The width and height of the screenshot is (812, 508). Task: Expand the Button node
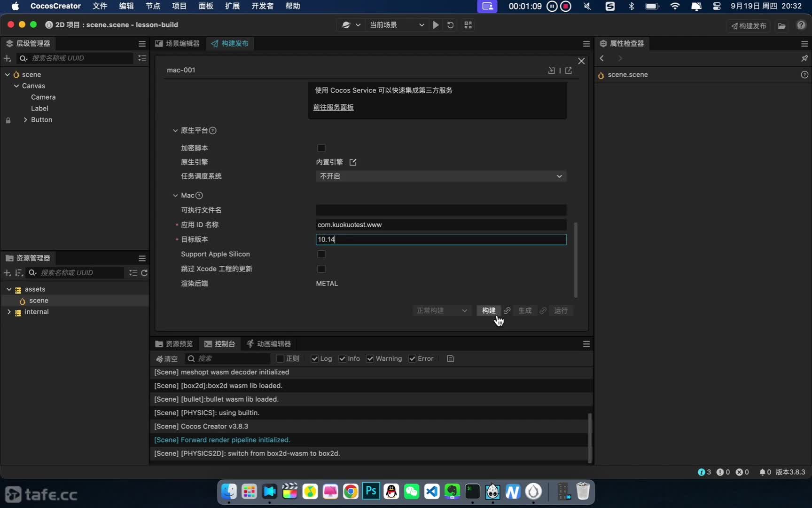pyautogui.click(x=25, y=120)
